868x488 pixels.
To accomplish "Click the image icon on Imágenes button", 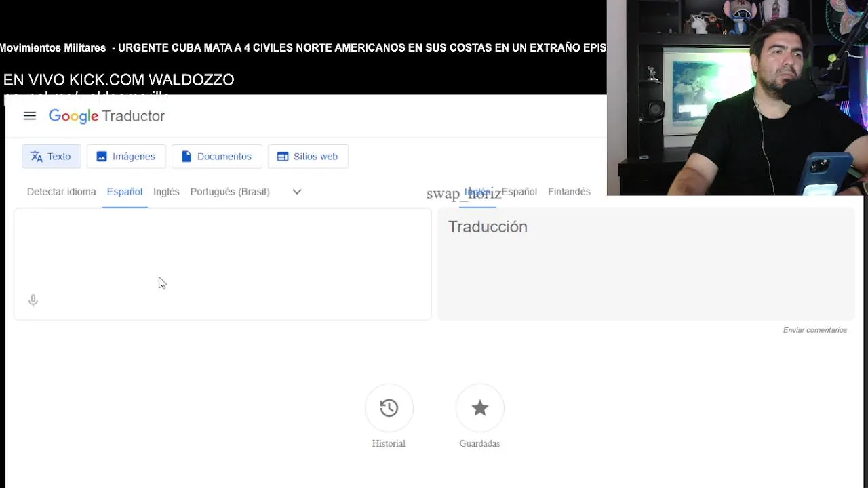I will coord(102,157).
